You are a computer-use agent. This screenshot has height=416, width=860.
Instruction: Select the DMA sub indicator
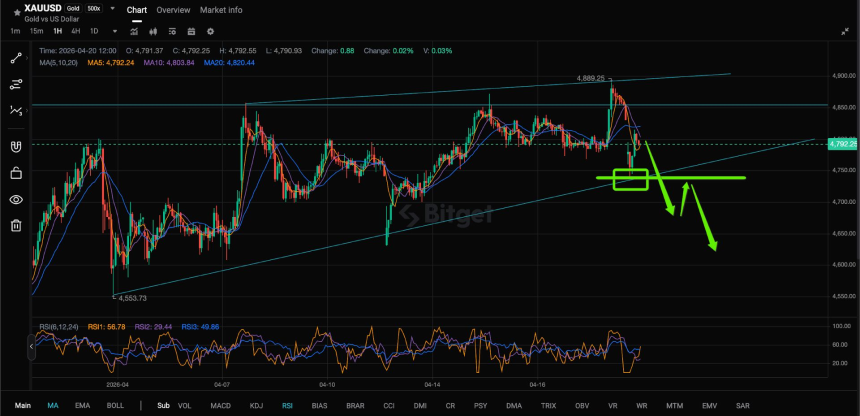pyautogui.click(x=514, y=406)
